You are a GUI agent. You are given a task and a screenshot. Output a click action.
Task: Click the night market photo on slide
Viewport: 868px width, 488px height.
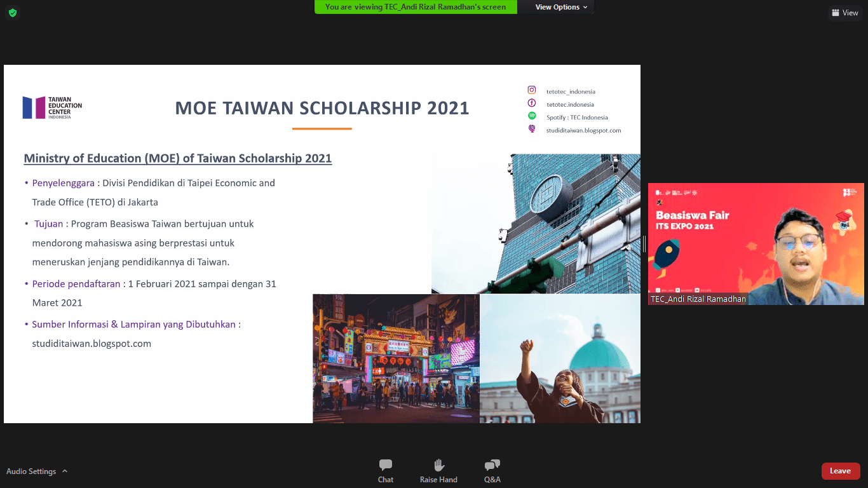(x=396, y=358)
